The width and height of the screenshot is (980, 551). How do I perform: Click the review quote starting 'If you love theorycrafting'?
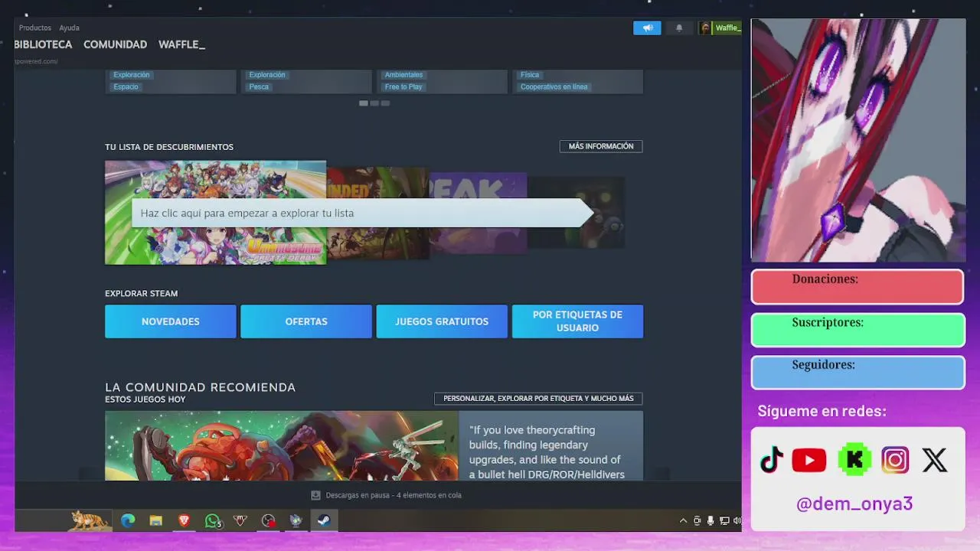coord(547,452)
